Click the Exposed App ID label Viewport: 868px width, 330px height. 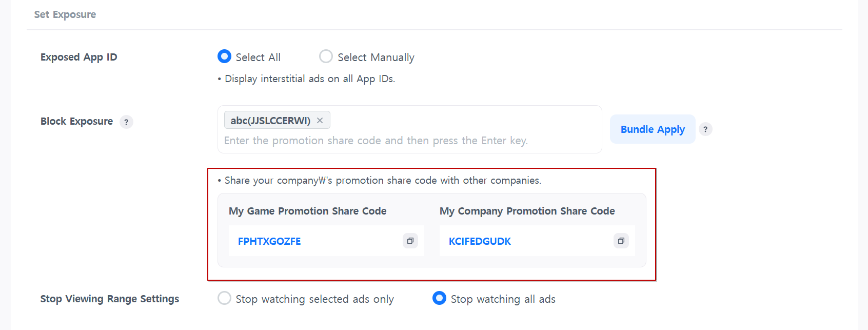tap(79, 57)
